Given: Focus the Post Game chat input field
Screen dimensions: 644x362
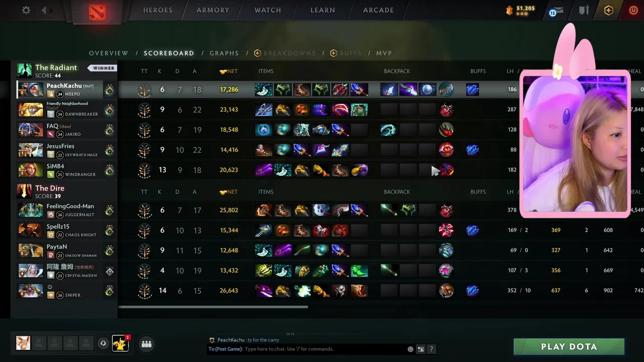Looking at the screenshot, I should (x=325, y=349).
